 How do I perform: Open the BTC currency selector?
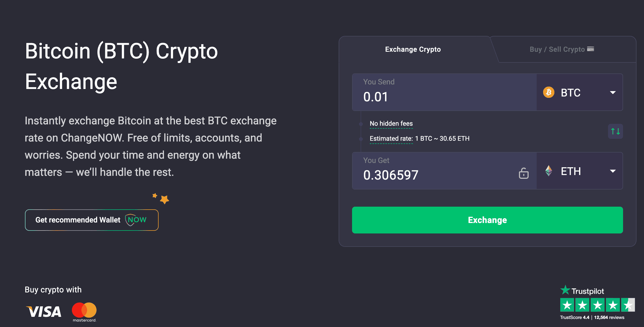coord(580,92)
